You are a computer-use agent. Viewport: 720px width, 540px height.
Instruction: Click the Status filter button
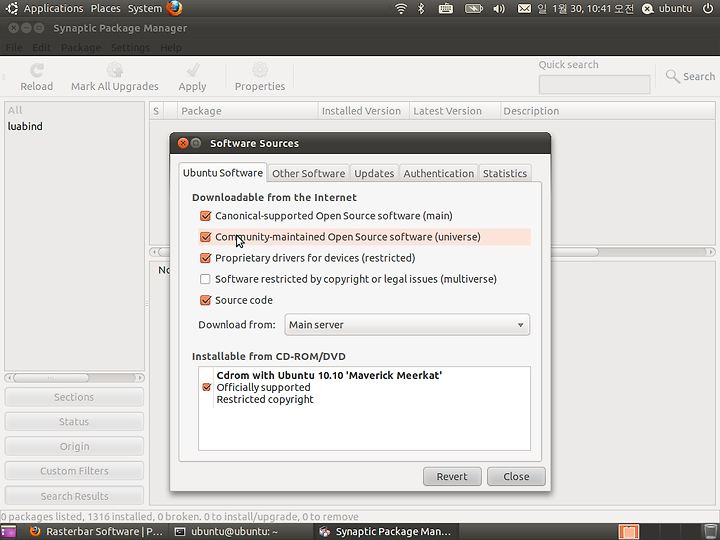tap(74, 422)
